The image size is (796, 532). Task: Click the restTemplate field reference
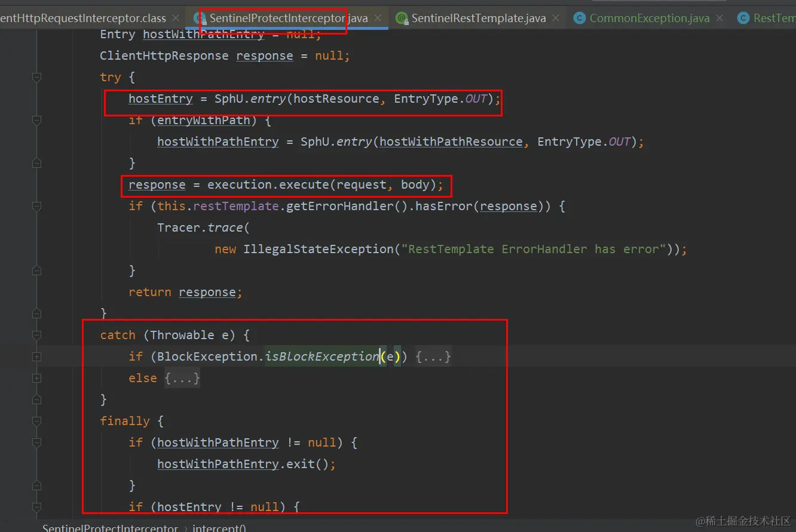(x=236, y=206)
